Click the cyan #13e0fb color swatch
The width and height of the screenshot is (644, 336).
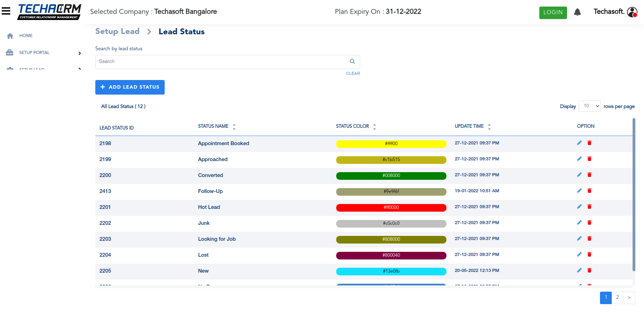pyautogui.click(x=391, y=271)
